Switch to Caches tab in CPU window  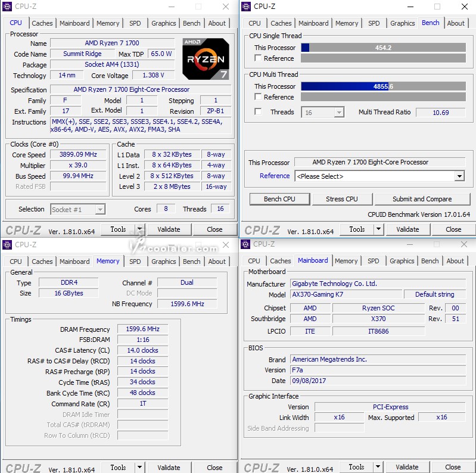point(42,23)
